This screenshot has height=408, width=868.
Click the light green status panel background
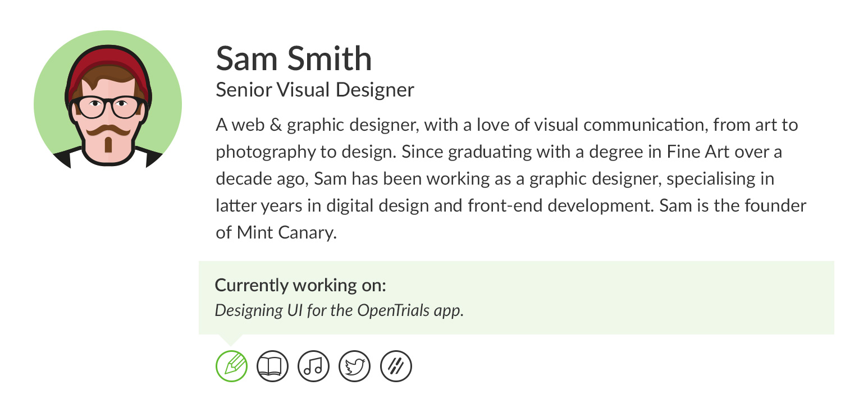pos(517,297)
